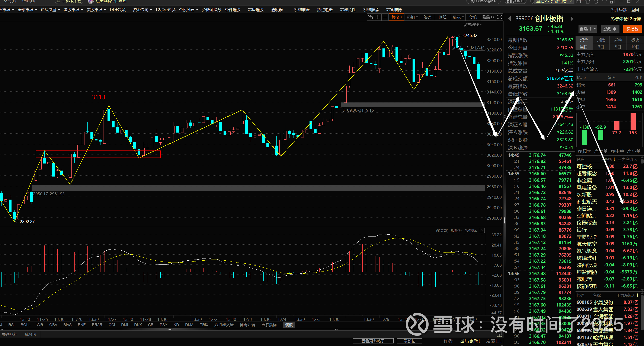Click the fullscreen expand chart icon
Viewport: 644px width, 346px height.
tap(500, 17)
